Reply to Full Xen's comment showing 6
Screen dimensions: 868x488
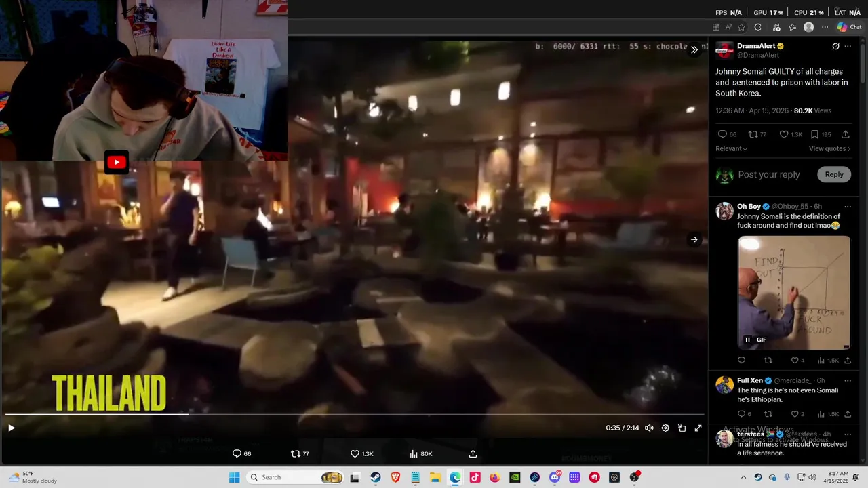click(x=744, y=413)
